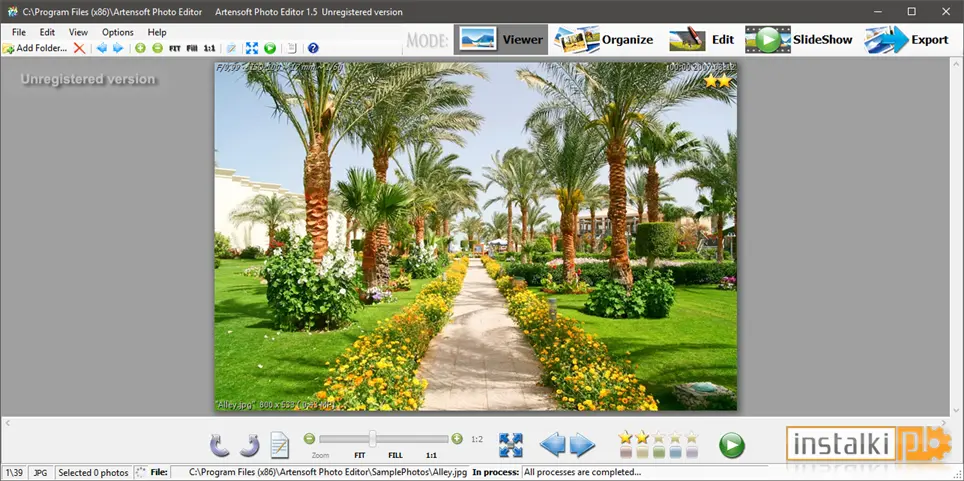Apply the purple color label
This screenshot has width=964, height=481.
tap(692, 453)
